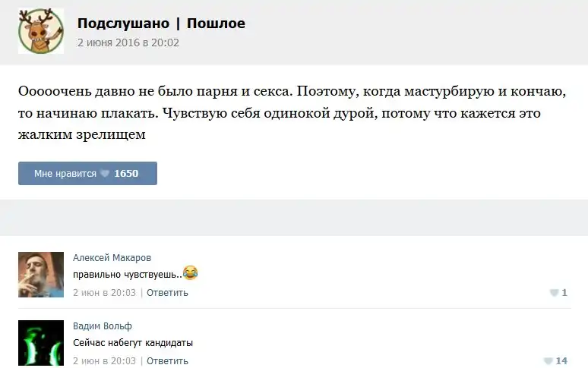The height and width of the screenshot is (368, 588).
Task: Open timestamp of Вадим Вольф's comment
Action: (104, 360)
